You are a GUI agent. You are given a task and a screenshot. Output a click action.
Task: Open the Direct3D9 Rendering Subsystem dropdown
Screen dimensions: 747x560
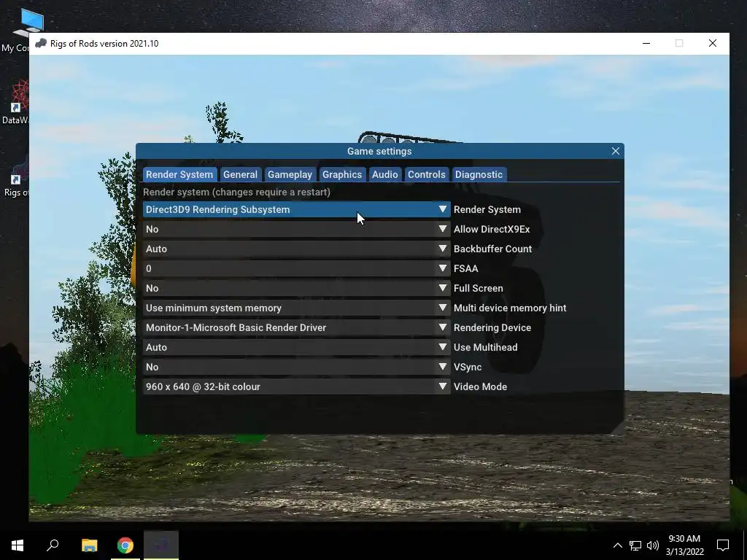click(x=296, y=209)
